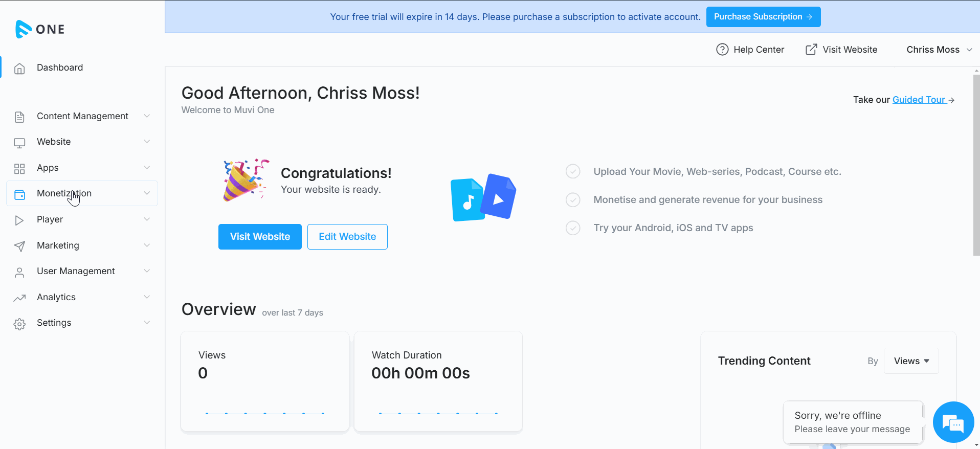Click the Help Center question mark icon
980x449 pixels.
[x=722, y=50]
